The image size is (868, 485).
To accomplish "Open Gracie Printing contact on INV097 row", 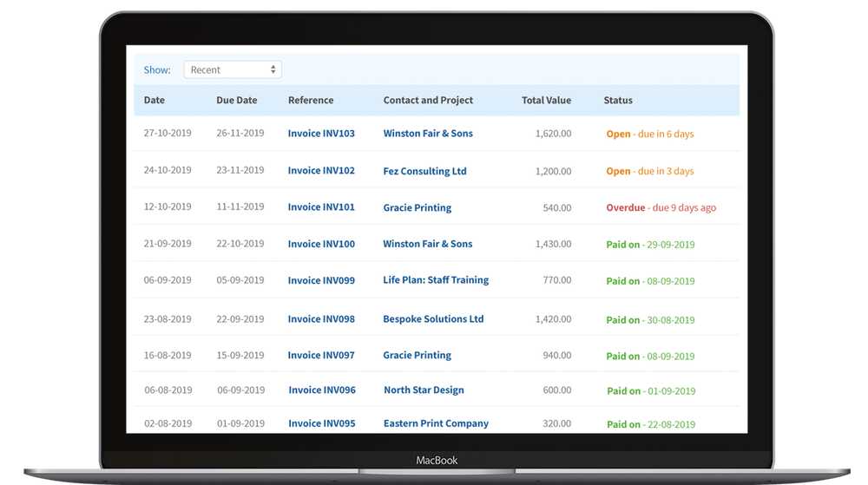I will (x=417, y=355).
